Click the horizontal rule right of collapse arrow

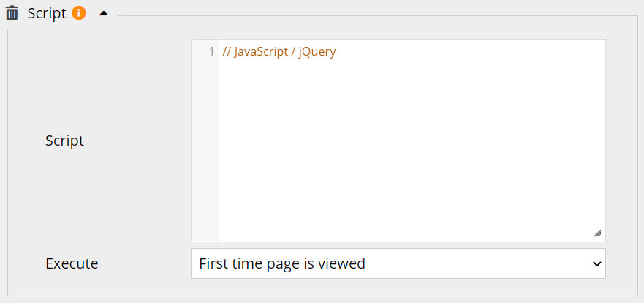tap(365, 15)
